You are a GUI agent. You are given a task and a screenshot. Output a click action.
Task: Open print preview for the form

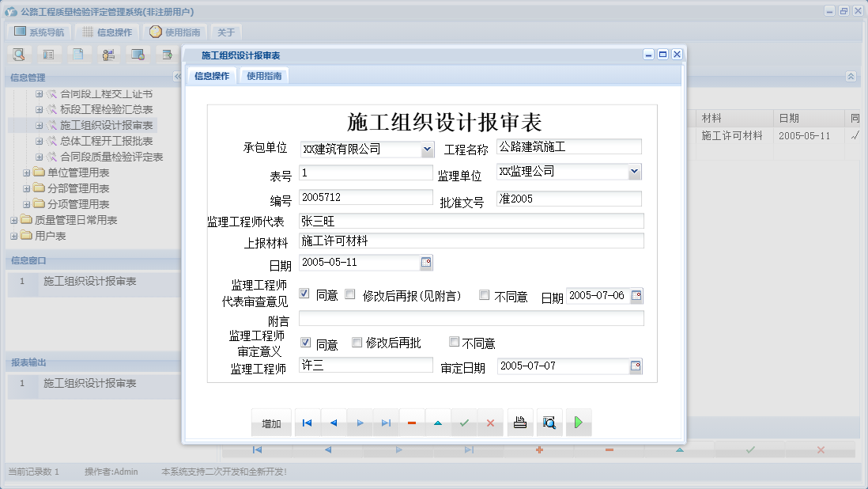point(549,423)
